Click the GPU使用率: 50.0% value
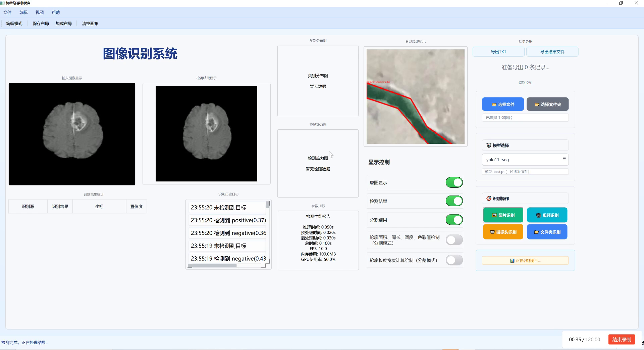The image size is (644, 350). point(318,259)
